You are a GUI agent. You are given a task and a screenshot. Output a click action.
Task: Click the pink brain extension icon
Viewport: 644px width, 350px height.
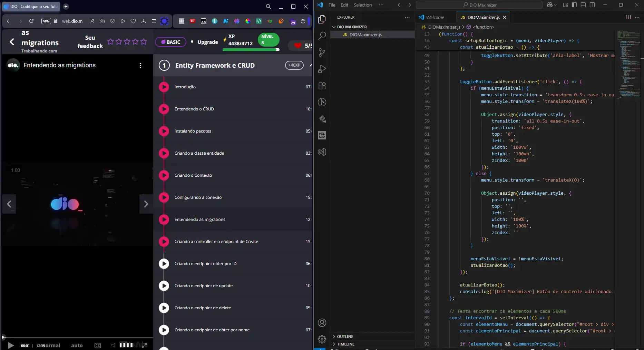[237, 21]
